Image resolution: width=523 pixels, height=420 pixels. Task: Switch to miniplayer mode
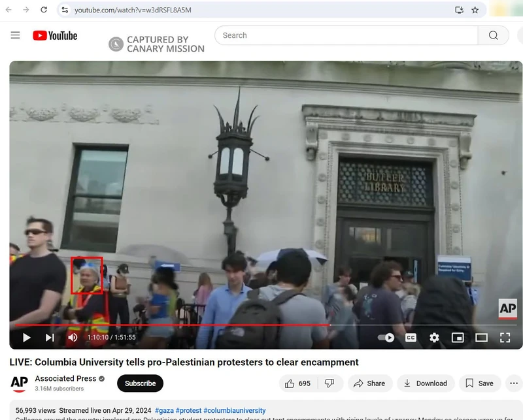point(458,338)
